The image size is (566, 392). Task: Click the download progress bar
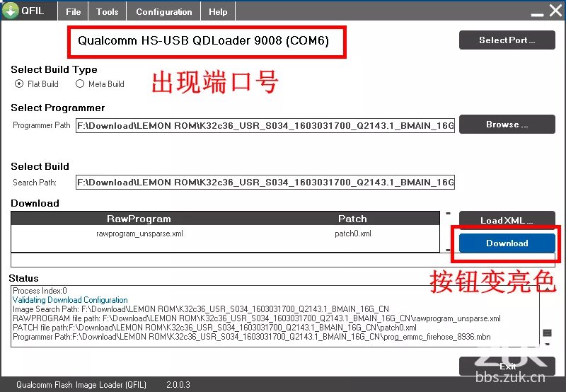(283, 260)
